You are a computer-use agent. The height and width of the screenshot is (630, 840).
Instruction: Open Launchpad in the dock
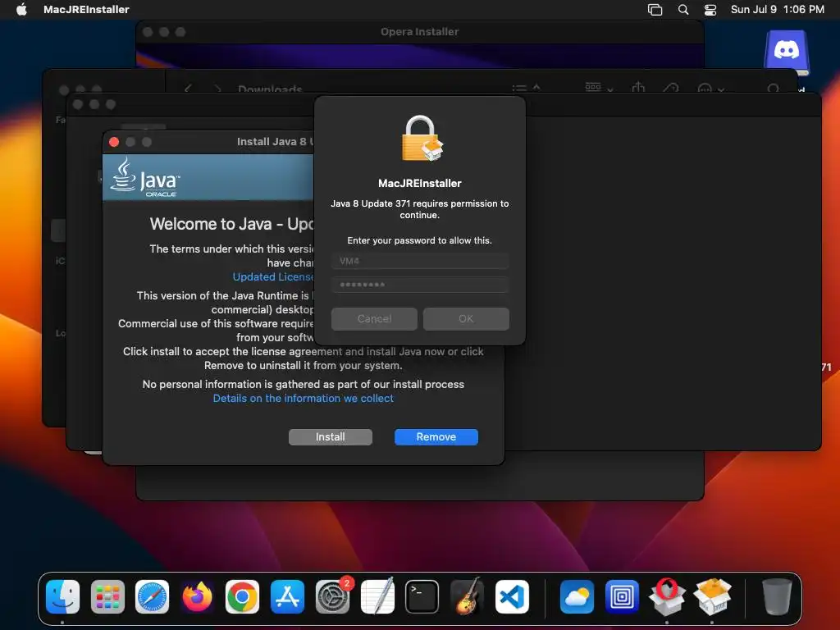point(107,596)
